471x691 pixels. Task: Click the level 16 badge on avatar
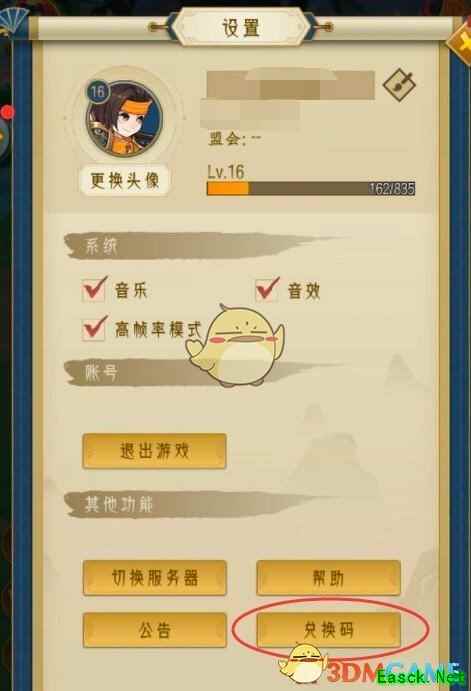tap(97, 91)
